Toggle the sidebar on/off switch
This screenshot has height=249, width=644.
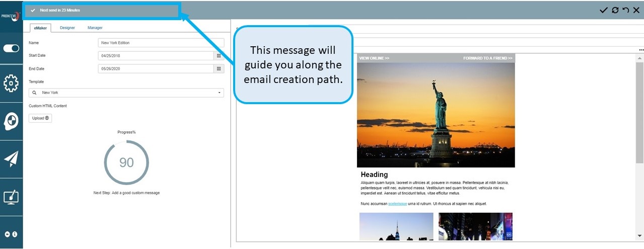11,48
